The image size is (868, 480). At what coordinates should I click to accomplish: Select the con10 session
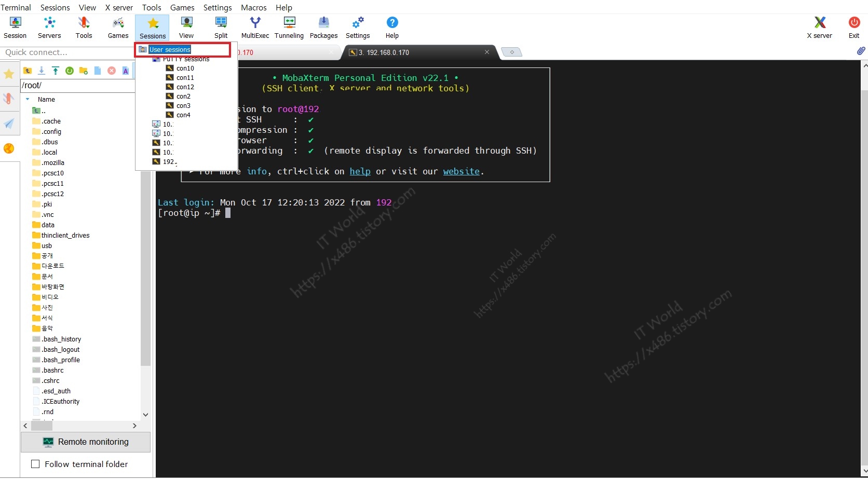(185, 68)
